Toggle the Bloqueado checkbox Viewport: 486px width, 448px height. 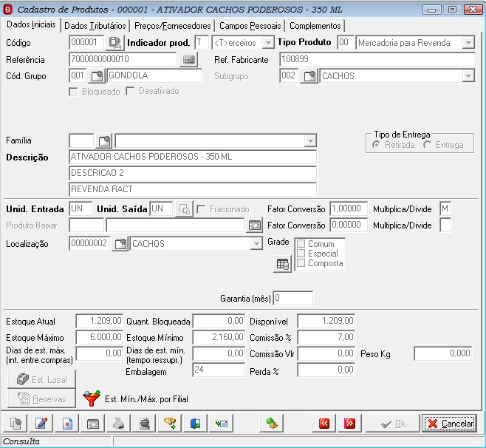coord(73,92)
